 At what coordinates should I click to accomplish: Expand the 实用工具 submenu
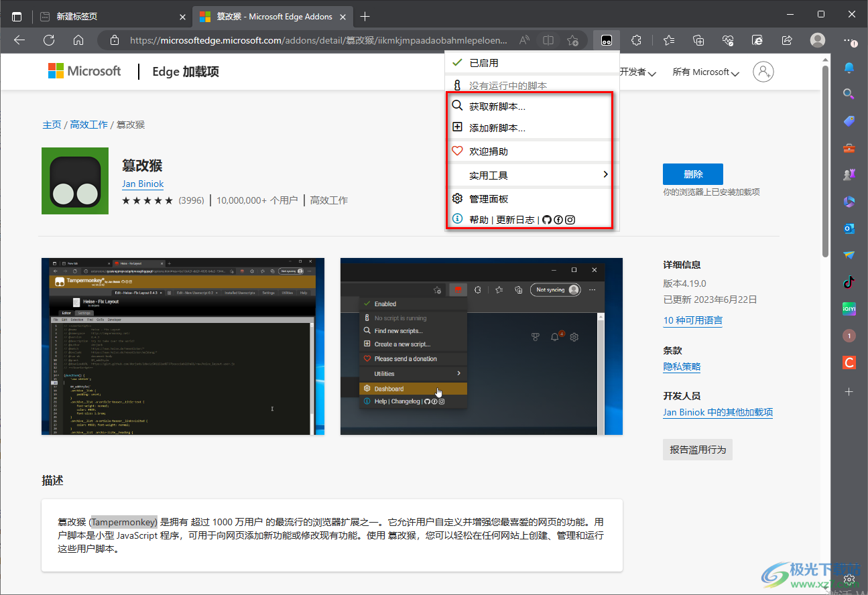[532, 175]
